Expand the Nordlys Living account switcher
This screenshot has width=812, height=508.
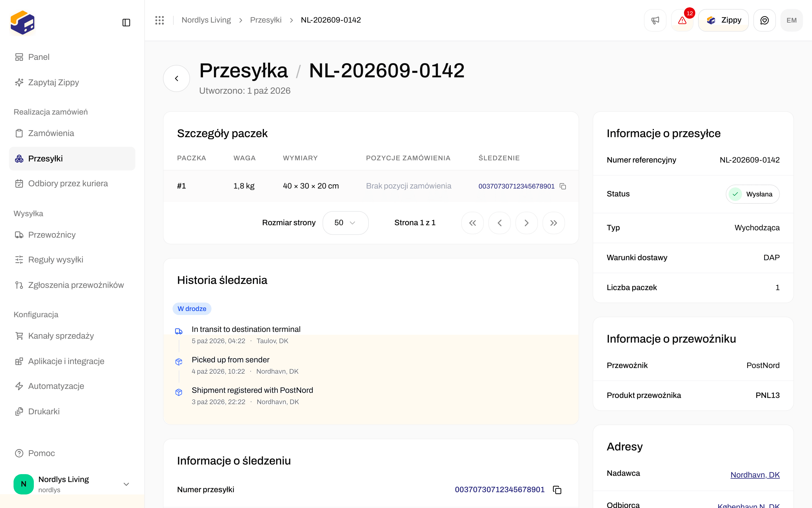pyautogui.click(x=72, y=484)
